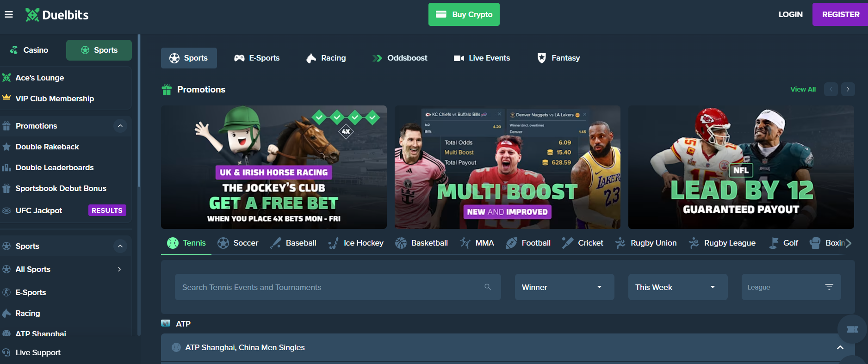
Task: Open the NFL Lead By 12 banner
Action: tap(741, 167)
